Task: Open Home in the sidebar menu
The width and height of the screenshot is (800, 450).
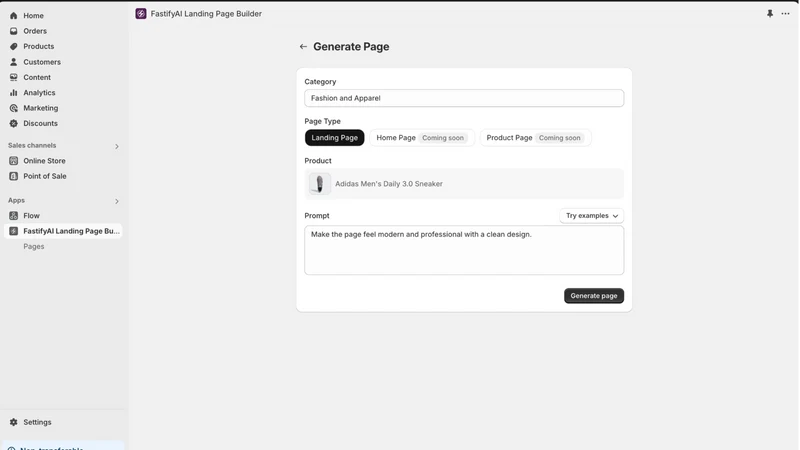Action: pos(33,16)
